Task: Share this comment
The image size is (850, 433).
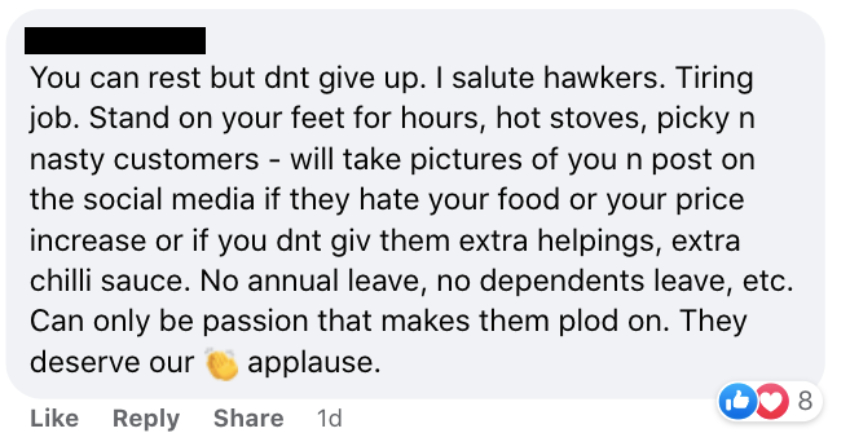Action: (248, 418)
